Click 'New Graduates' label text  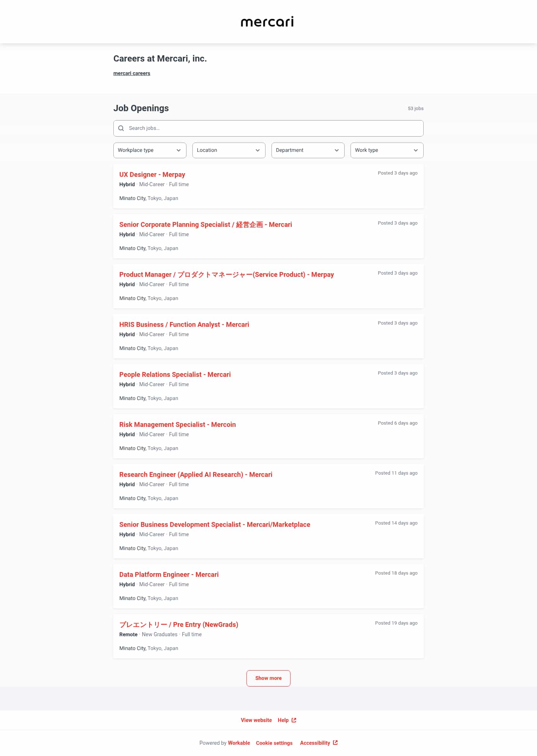pos(160,635)
